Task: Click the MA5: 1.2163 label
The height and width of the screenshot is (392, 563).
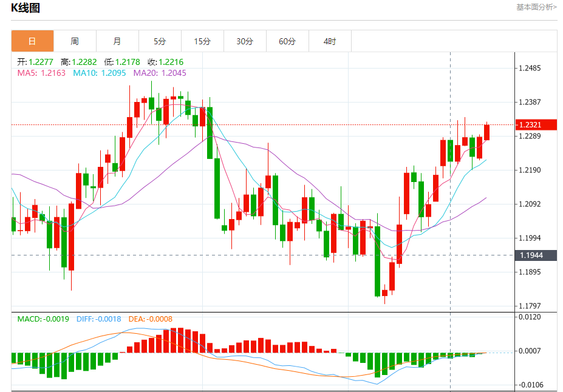Action: (41, 73)
